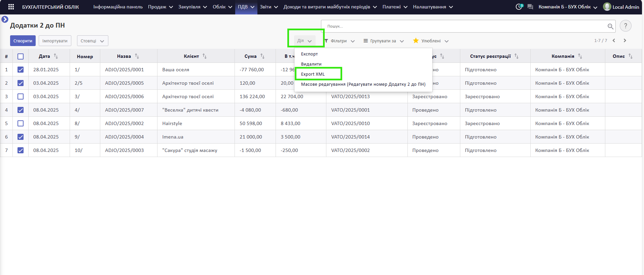
Task: Toggle the select-all header checkbox
Action: 21,56
